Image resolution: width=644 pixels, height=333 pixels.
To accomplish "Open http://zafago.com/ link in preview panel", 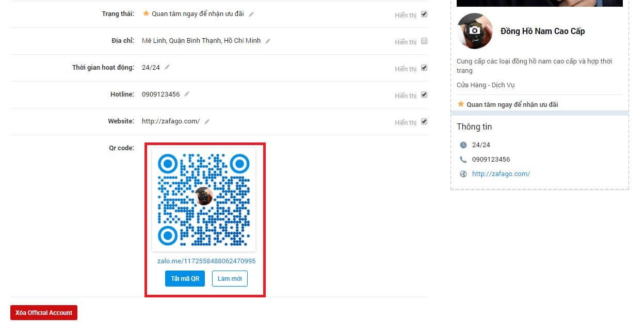I will [501, 174].
